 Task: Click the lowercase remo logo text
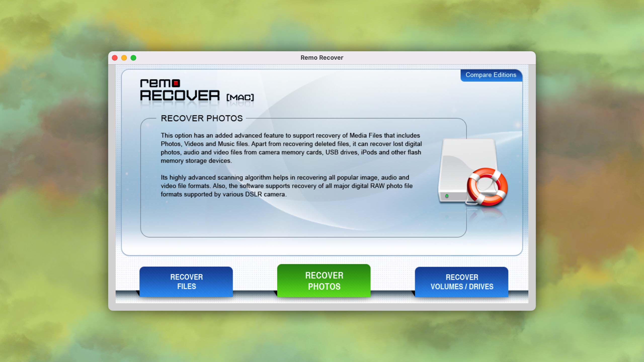pyautogui.click(x=156, y=83)
